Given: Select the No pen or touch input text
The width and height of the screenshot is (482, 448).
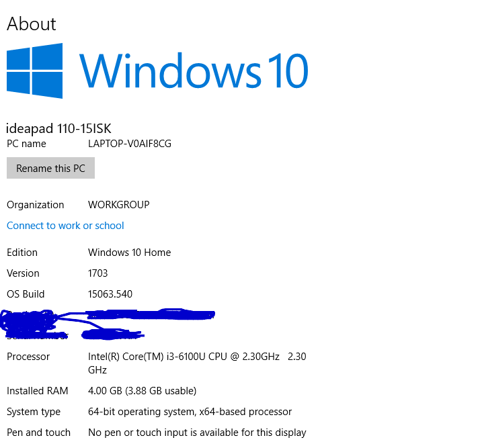Looking at the screenshot, I should [197, 433].
